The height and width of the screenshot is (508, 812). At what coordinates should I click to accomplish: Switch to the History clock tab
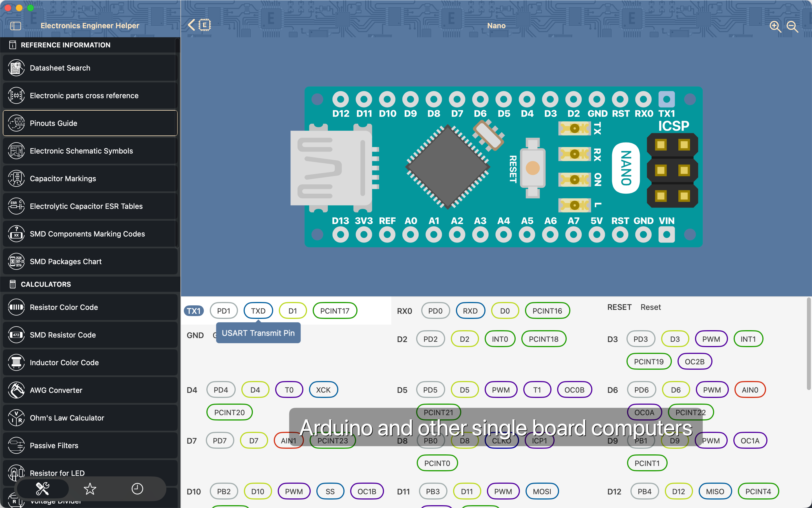coord(137,489)
